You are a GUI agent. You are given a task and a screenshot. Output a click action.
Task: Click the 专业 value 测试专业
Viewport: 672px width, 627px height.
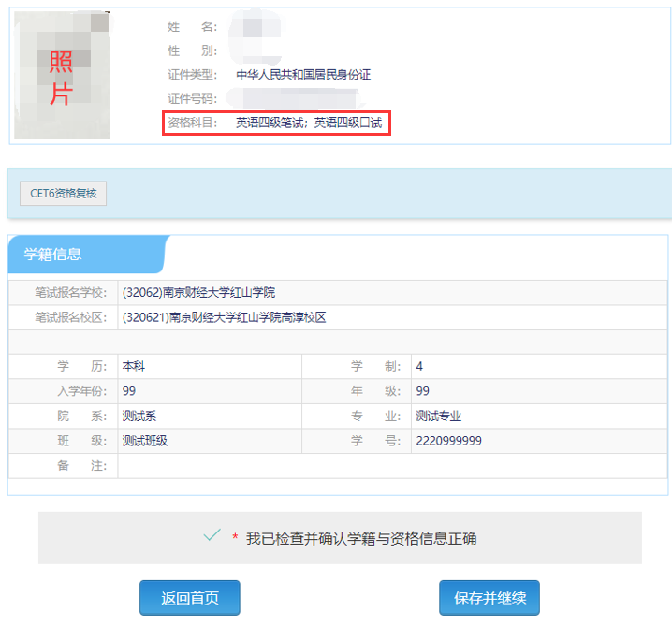pos(439,416)
